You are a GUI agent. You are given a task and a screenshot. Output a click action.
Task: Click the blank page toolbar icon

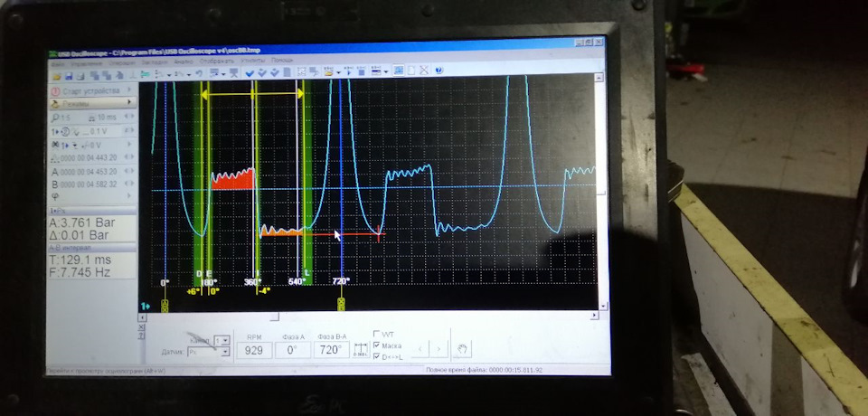(411, 70)
